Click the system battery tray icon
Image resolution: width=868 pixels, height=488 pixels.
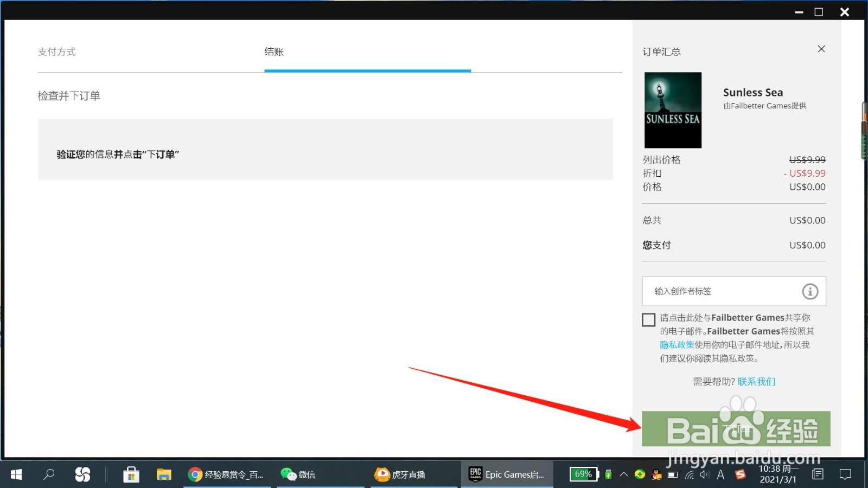pos(673,474)
